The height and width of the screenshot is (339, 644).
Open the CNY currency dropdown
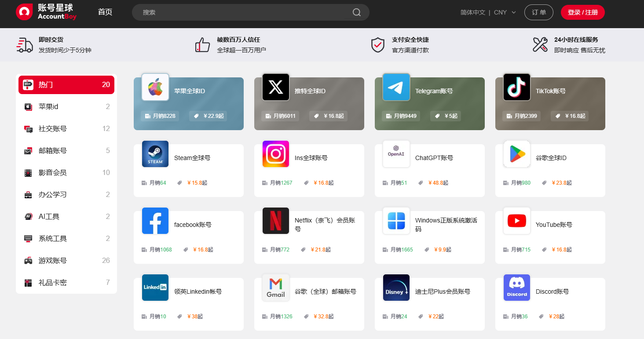coord(504,12)
